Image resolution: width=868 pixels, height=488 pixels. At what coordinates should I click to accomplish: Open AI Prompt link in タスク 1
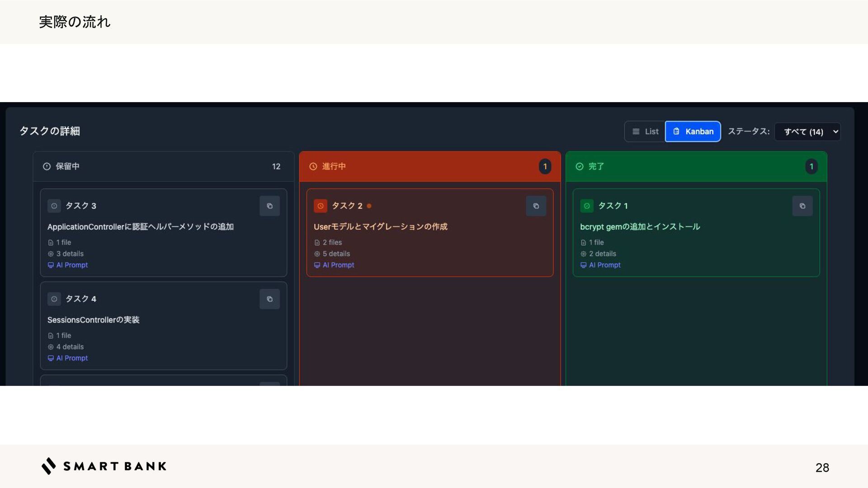(604, 265)
